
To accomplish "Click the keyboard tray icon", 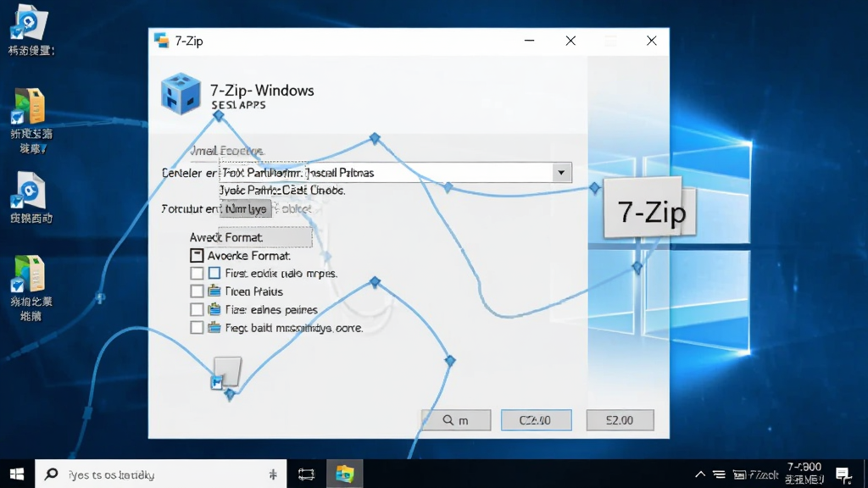I will [739, 474].
